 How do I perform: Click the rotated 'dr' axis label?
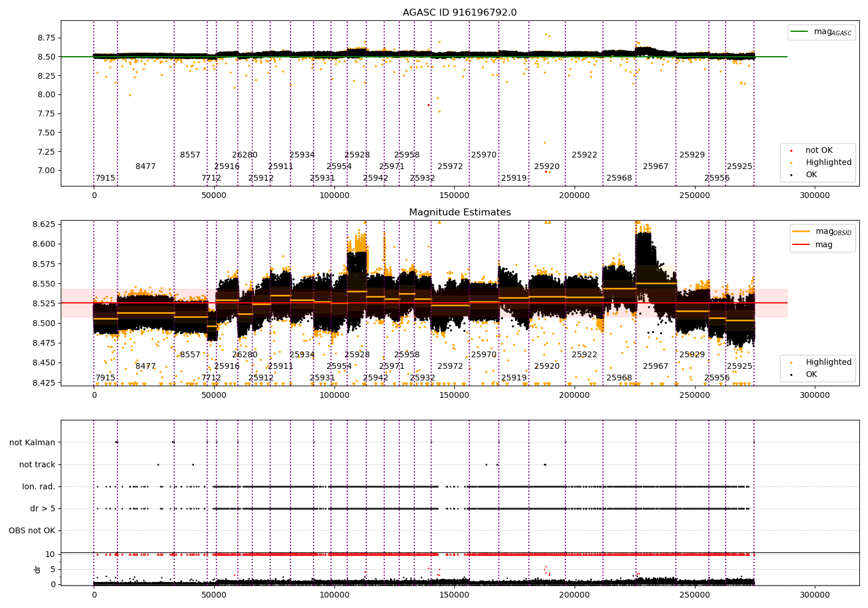[x=38, y=569]
